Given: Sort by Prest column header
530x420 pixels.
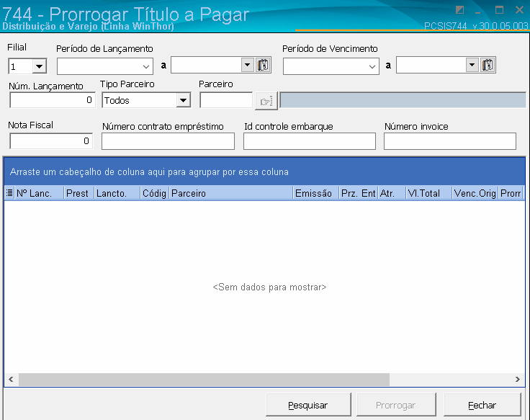Looking at the screenshot, I should tap(79, 193).
